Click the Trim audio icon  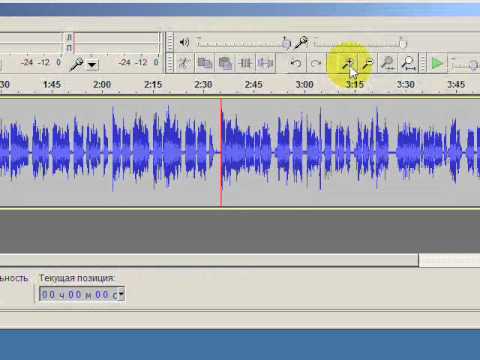[245, 63]
